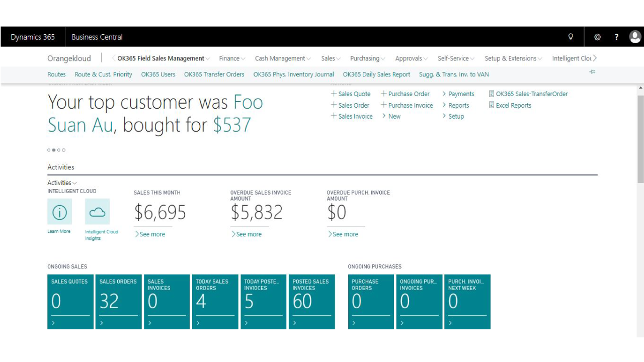Open Routes submenu item
The height and width of the screenshot is (362, 644).
[x=56, y=74]
